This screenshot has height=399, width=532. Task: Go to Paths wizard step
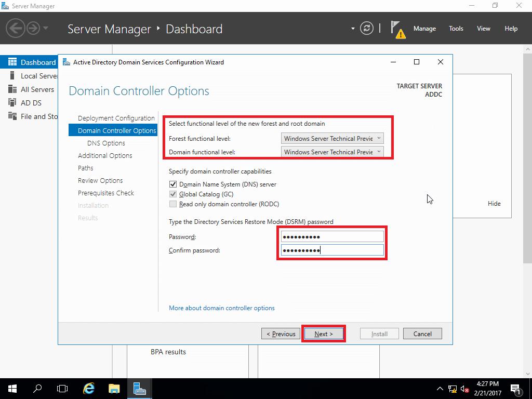86,168
